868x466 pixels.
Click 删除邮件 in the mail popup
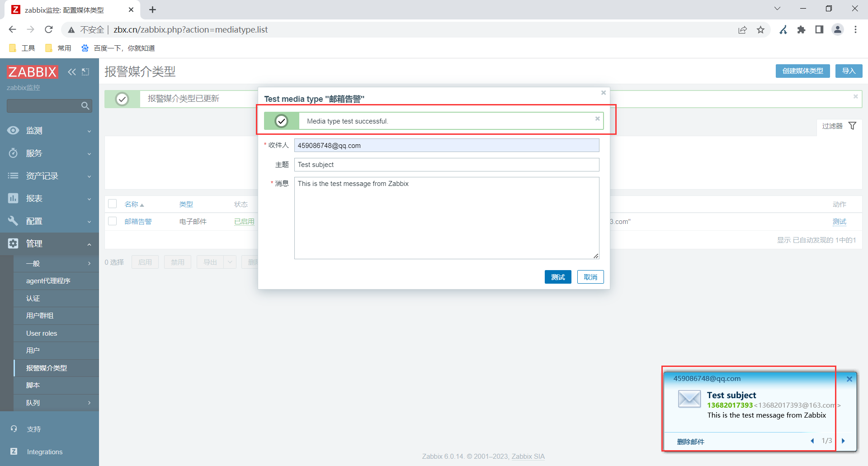tap(690, 442)
